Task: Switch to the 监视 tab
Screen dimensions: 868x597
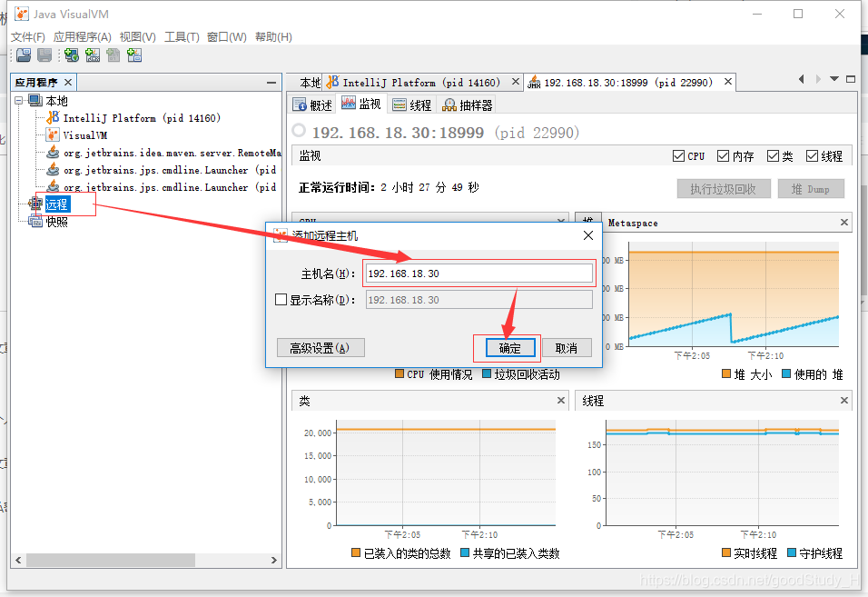Action: coord(361,104)
